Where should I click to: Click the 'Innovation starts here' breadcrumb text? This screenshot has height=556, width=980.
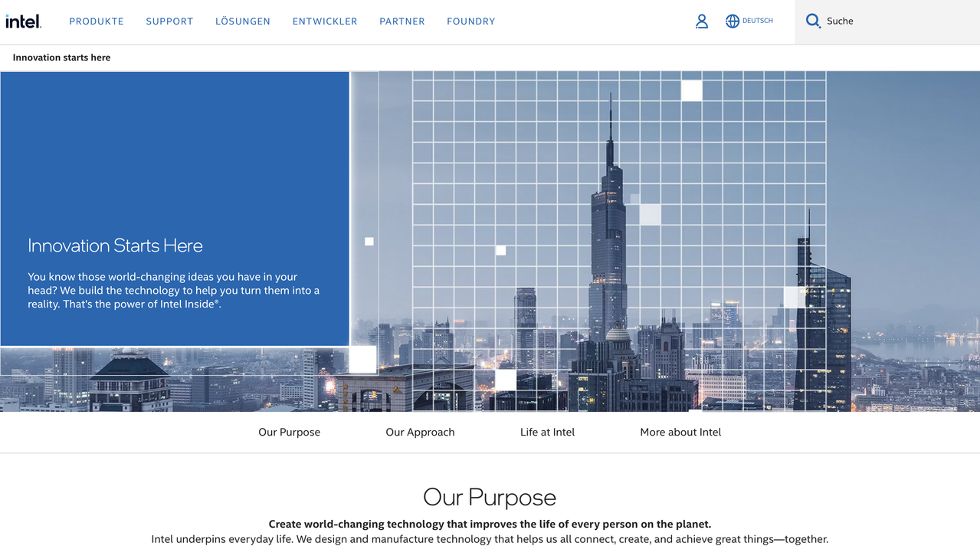tap(61, 58)
